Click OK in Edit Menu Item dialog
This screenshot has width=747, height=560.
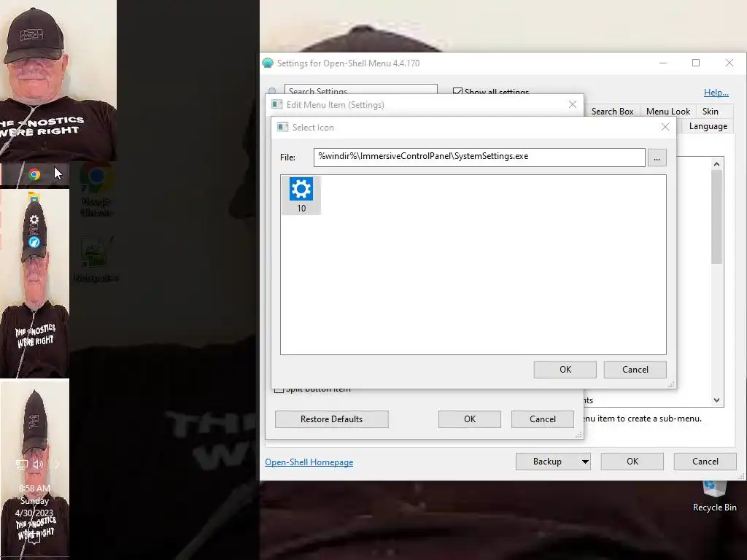(470, 419)
